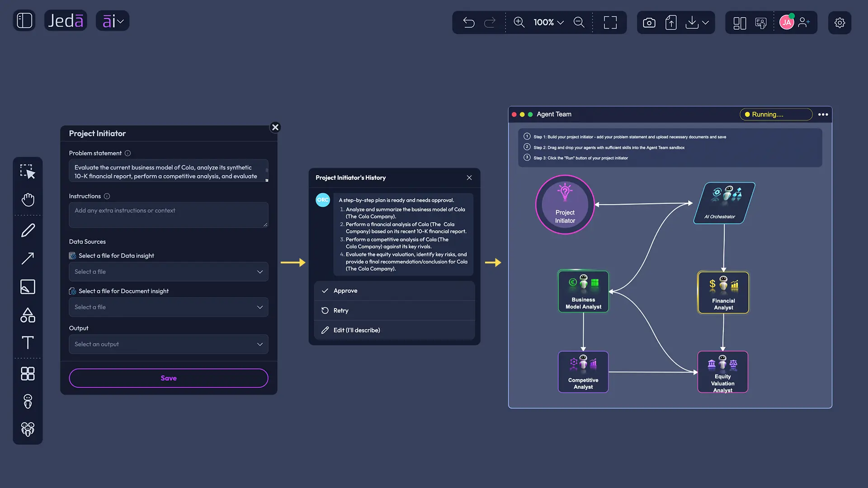The width and height of the screenshot is (868, 488).
Task: Close the Project Initiator panel
Action: point(275,127)
